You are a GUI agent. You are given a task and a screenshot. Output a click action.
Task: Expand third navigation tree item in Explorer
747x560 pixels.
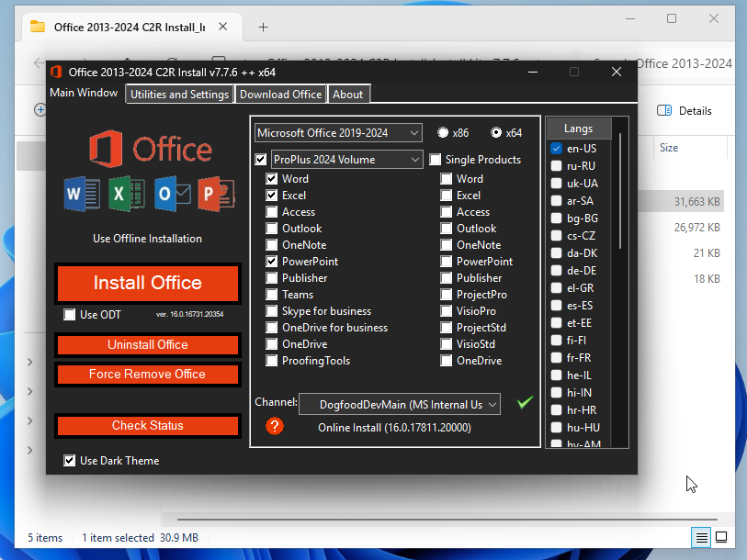click(x=30, y=421)
